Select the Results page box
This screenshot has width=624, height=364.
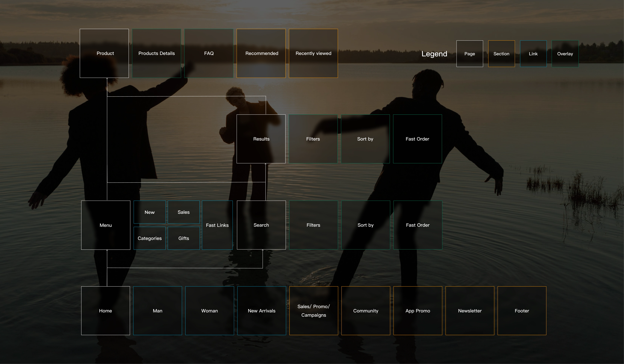tap(261, 139)
